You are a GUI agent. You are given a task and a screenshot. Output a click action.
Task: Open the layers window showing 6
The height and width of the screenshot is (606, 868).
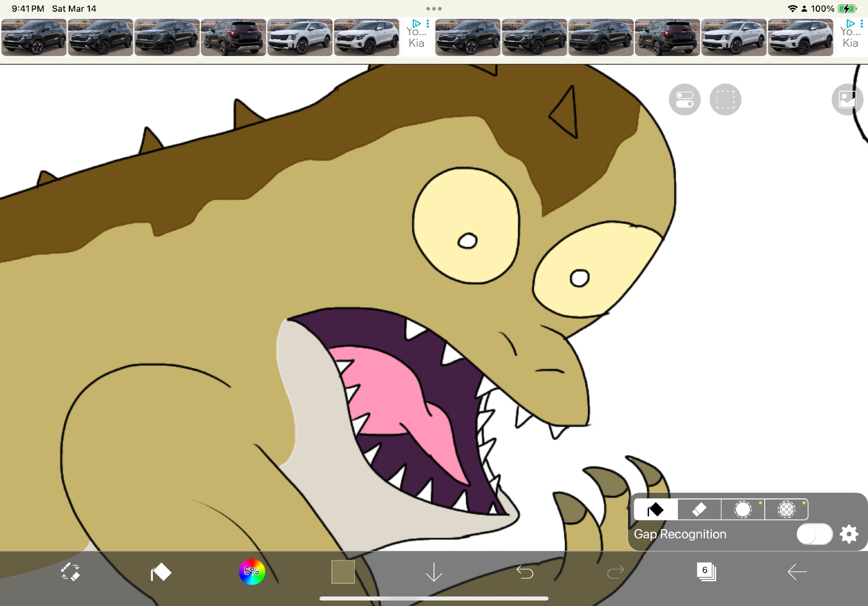coord(706,572)
